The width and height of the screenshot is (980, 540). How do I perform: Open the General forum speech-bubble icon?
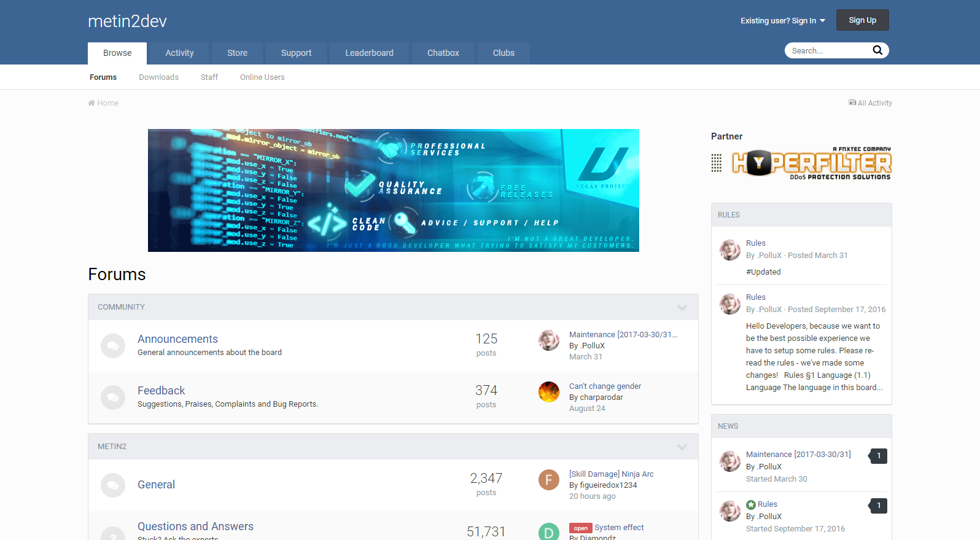point(113,485)
